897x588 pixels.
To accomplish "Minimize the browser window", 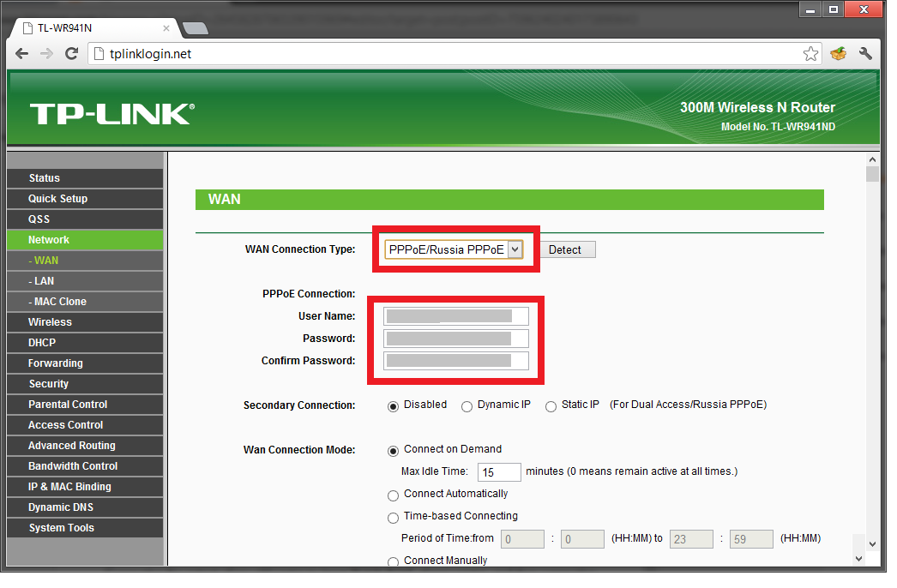I will 810,9.
